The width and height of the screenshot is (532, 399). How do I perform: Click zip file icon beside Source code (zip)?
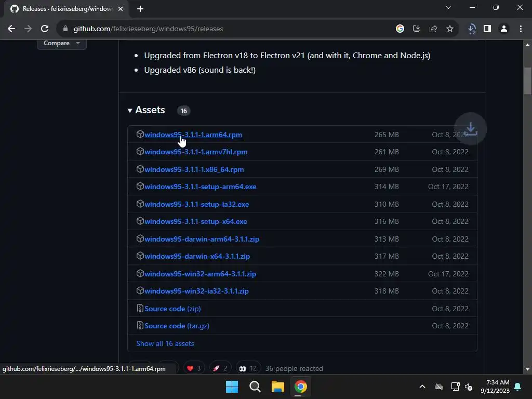[x=140, y=308]
